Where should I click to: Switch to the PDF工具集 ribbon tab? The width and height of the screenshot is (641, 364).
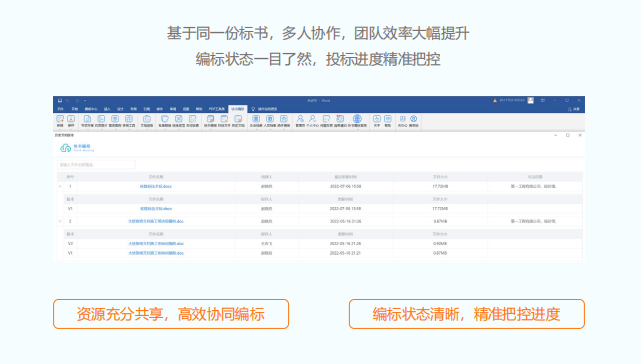tap(217, 109)
